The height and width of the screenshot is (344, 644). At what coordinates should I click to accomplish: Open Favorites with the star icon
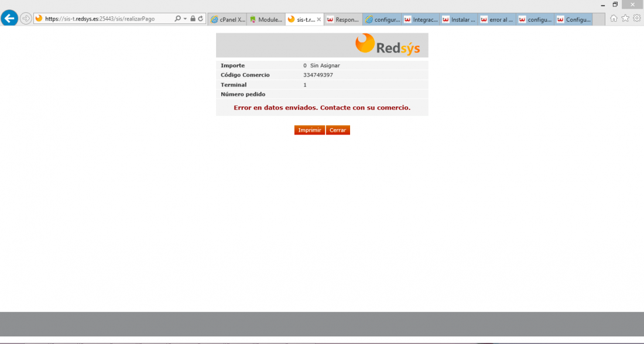coord(625,18)
